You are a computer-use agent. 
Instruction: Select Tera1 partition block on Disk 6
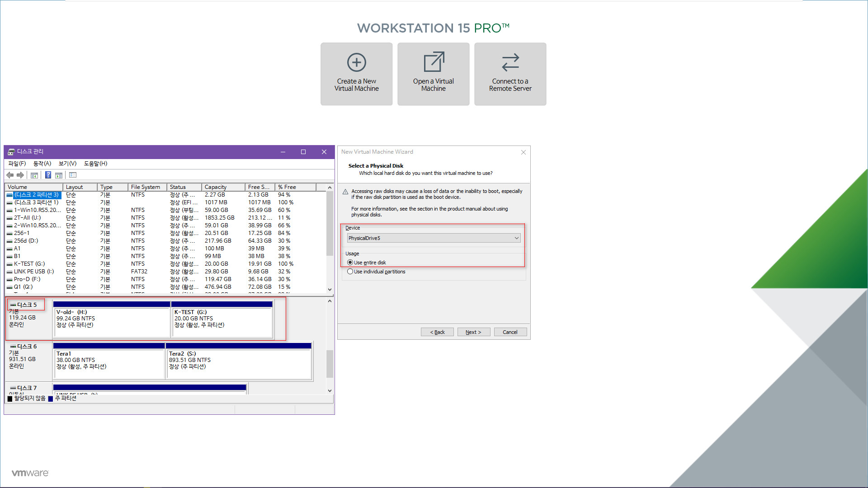click(x=109, y=361)
